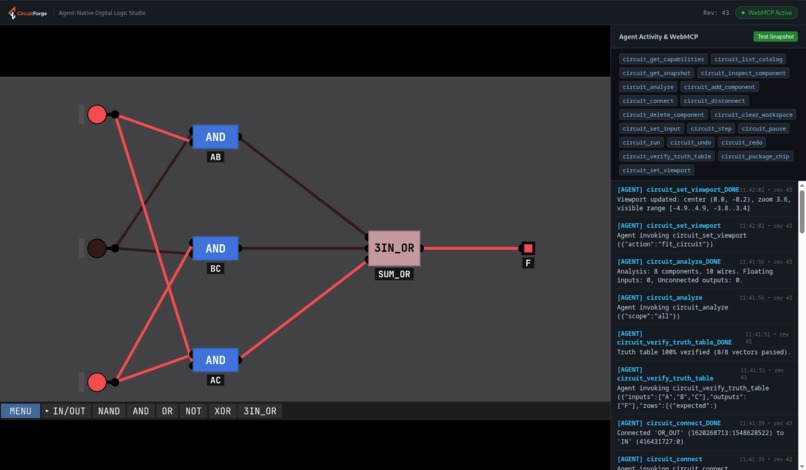Open the MENU button in palette bar
This screenshot has width=806, height=470.
pyautogui.click(x=21, y=411)
